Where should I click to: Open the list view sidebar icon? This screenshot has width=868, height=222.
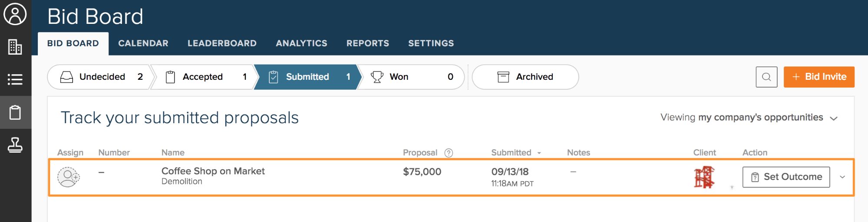[15, 79]
